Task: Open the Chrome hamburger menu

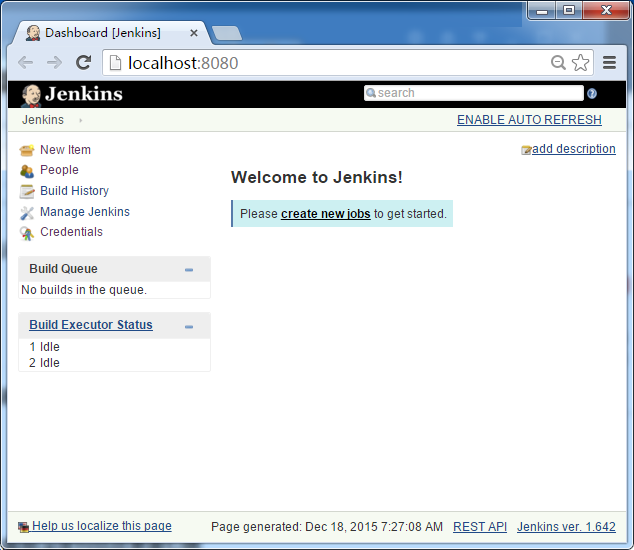Action: pyautogui.click(x=609, y=63)
